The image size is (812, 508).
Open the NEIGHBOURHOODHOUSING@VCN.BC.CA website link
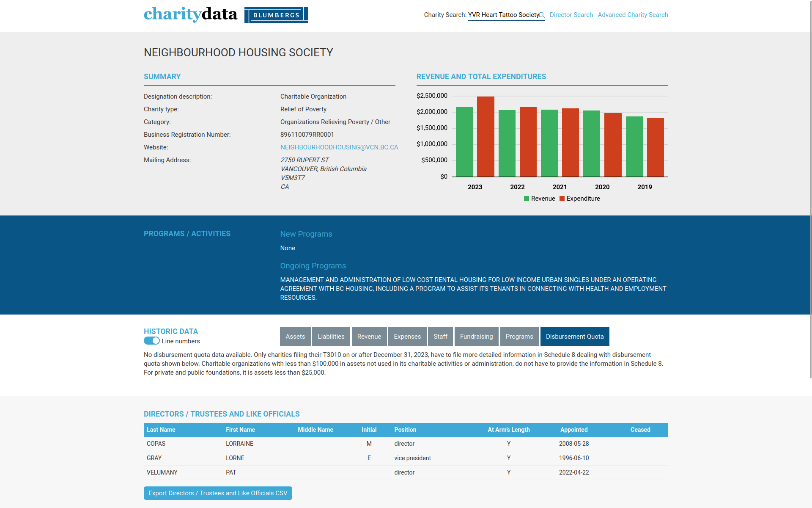point(339,147)
